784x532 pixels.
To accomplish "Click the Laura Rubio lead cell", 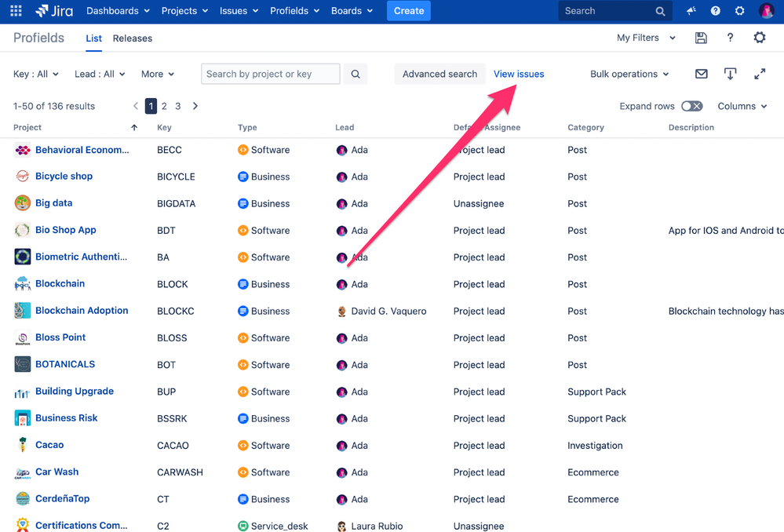I will (370, 526).
